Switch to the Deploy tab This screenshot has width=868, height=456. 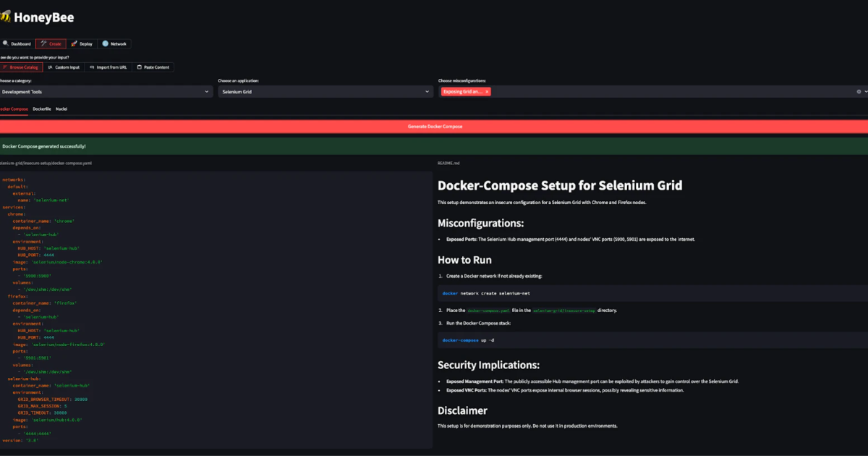(x=82, y=43)
